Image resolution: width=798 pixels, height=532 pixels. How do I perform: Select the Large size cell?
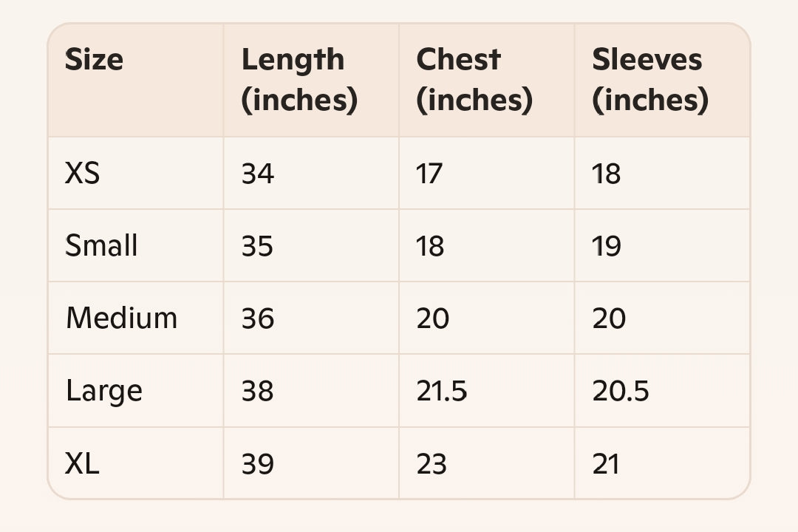tap(104, 392)
